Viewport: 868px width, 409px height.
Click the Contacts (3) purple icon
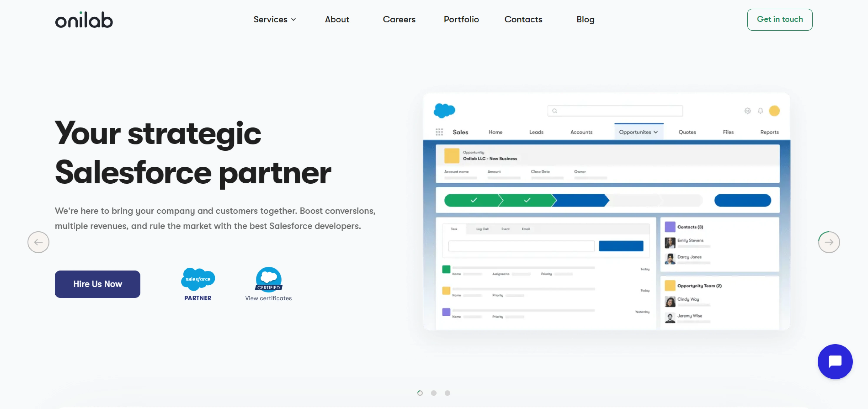670,227
